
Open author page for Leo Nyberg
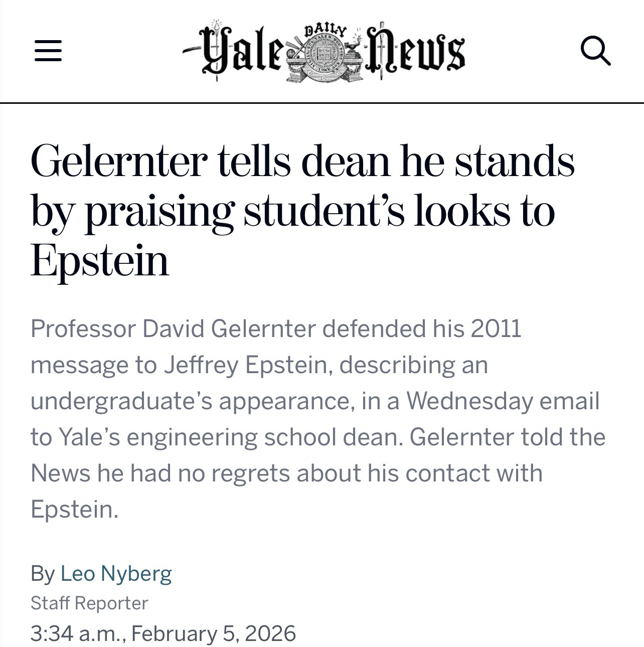[x=116, y=573]
